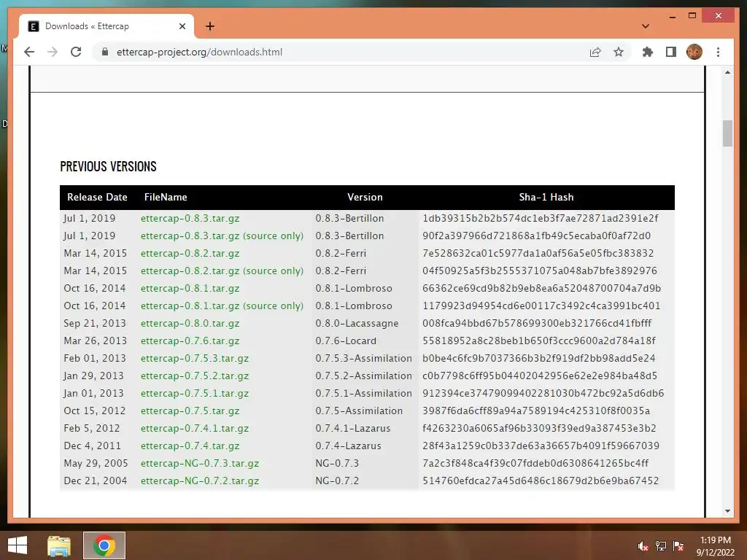Click scrollbar down arrow
747x560 pixels.
tap(727, 511)
